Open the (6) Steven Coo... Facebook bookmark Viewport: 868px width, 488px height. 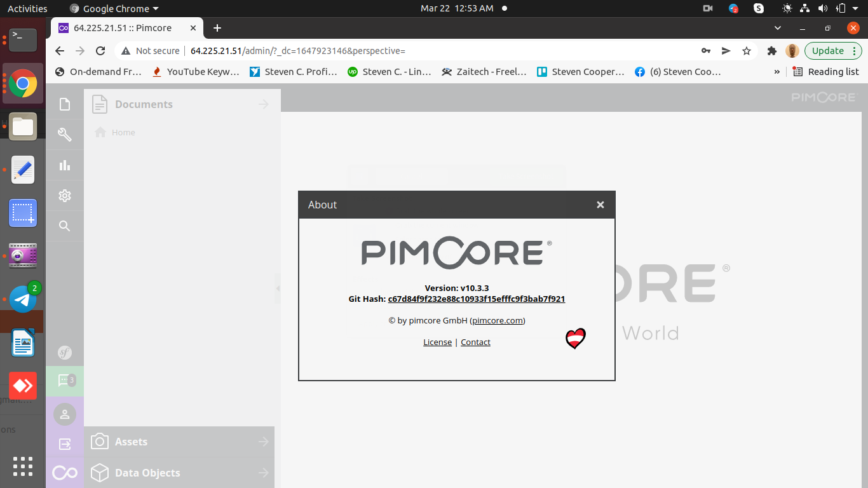[x=678, y=72]
